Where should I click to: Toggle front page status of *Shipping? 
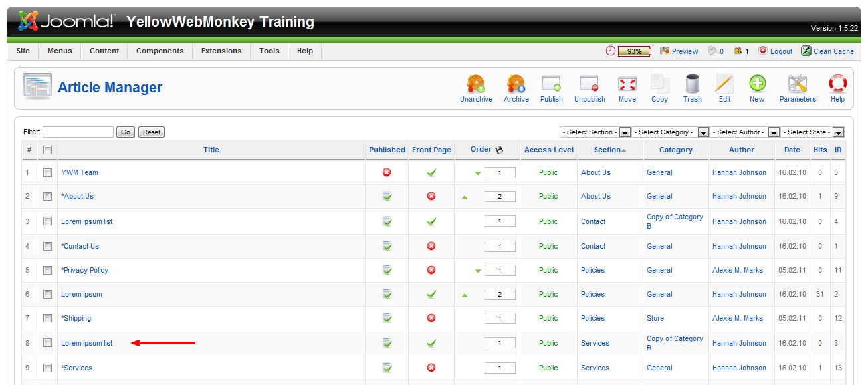pyautogui.click(x=431, y=318)
